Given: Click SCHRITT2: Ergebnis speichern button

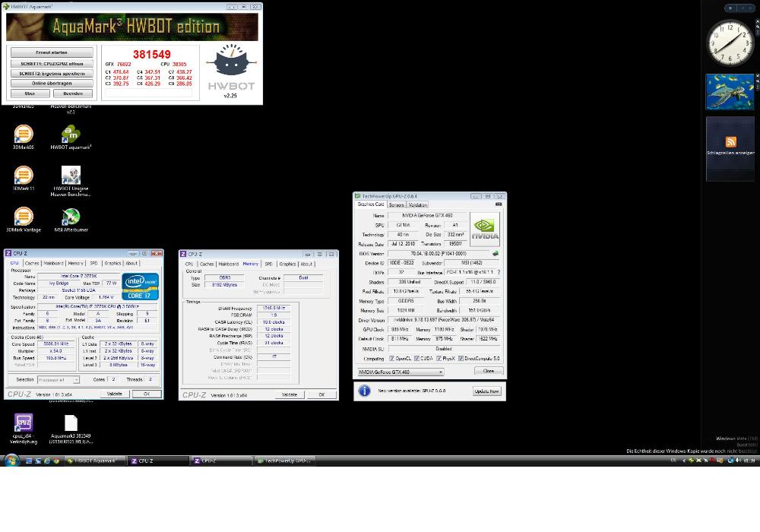Looking at the screenshot, I should coord(52,74).
